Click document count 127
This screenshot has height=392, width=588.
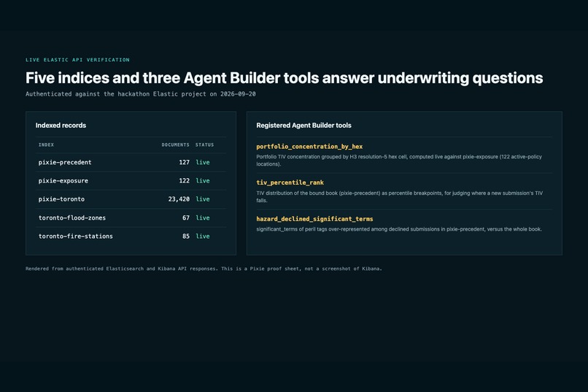tap(184, 163)
